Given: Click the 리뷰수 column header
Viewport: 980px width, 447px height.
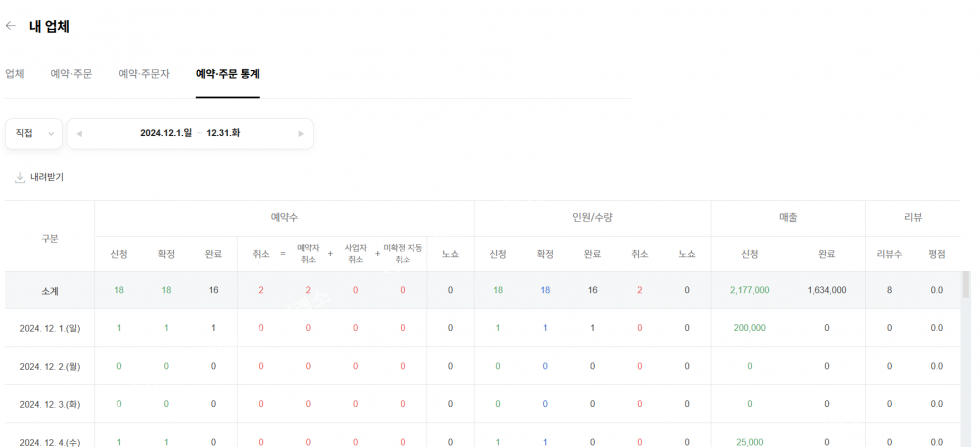Looking at the screenshot, I should 889,254.
